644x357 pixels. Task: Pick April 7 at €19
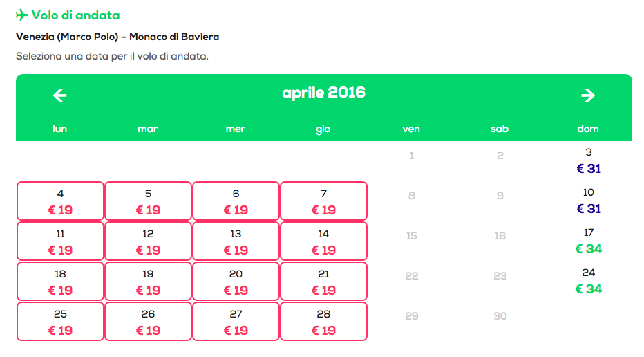323,202
